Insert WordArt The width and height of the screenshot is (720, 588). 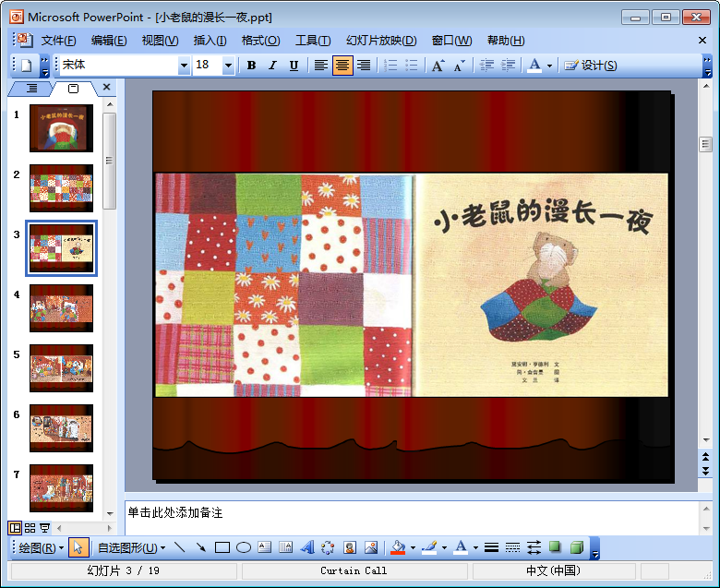click(307, 547)
